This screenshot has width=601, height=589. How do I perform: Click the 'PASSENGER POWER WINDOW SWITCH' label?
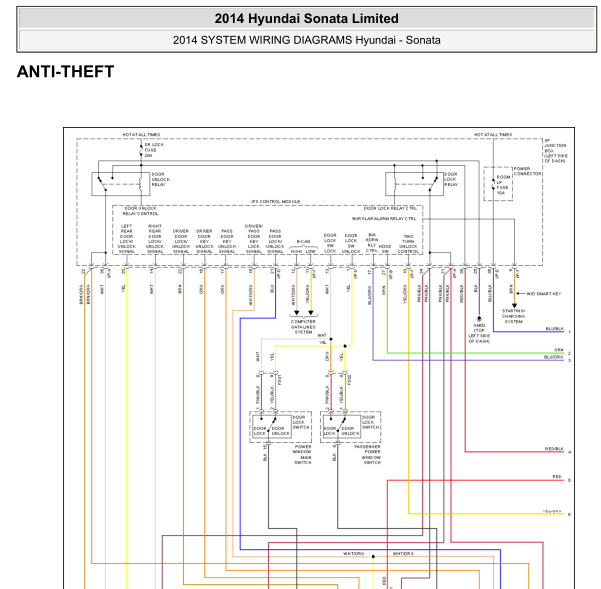(x=368, y=454)
